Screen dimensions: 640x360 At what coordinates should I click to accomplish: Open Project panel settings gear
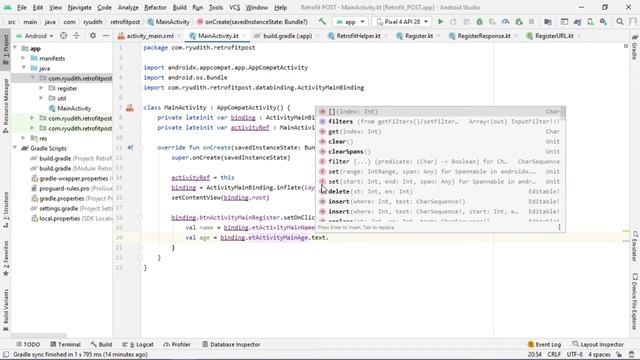click(x=93, y=36)
